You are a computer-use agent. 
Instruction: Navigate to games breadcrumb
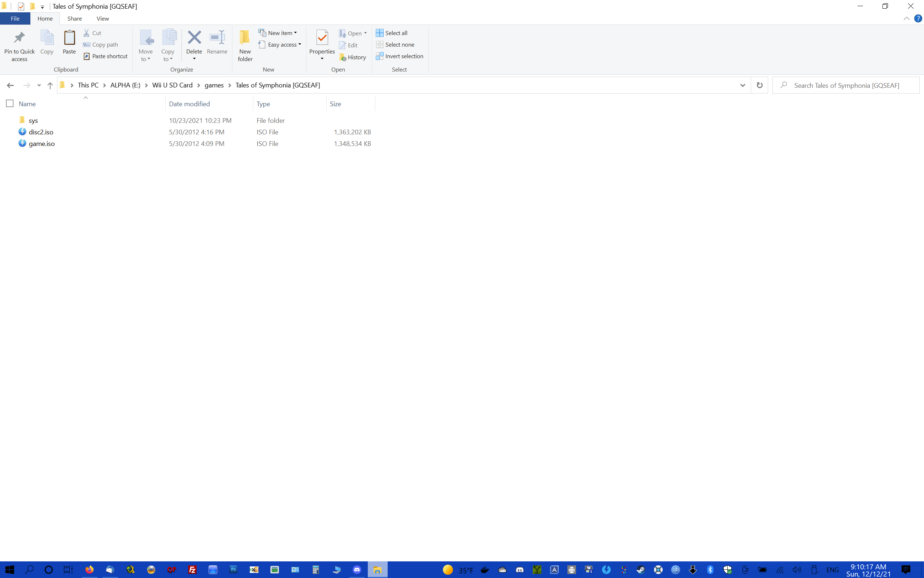[214, 85]
